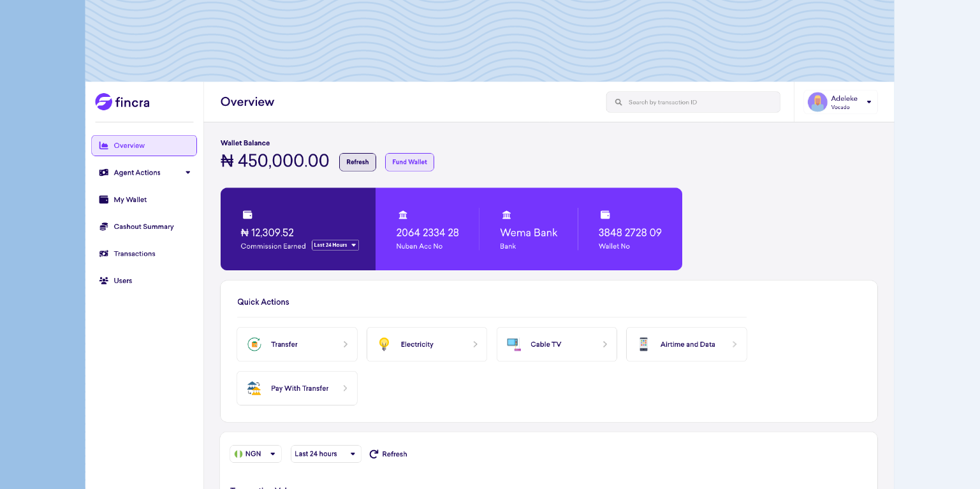Open Users from the sidebar
This screenshot has width=980, height=489.
(144, 281)
